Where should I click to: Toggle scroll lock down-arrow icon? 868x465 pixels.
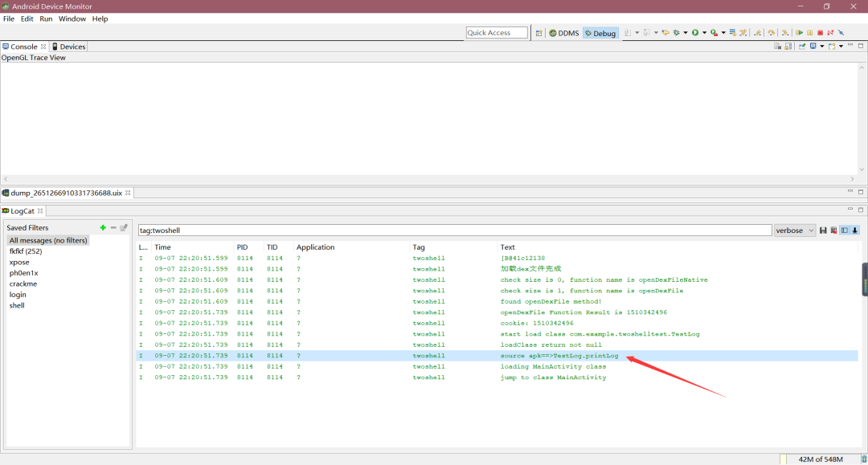pos(854,230)
